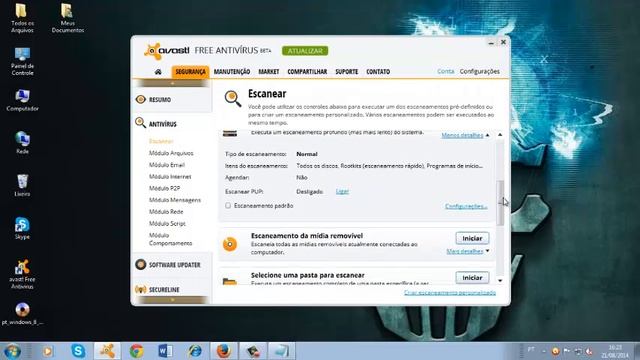This screenshot has width=640, height=360.
Task: Select Módulo Mensagens in sidebar
Action: click(x=175, y=200)
